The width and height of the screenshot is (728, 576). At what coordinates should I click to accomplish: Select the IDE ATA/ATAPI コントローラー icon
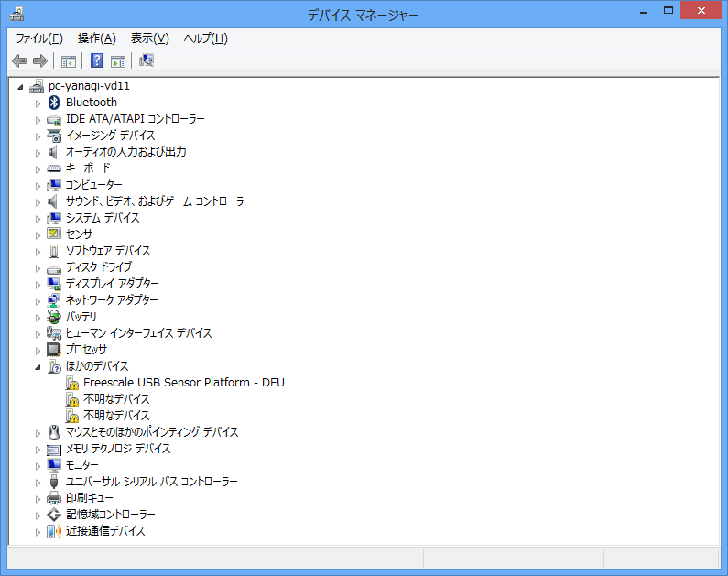coord(54,120)
